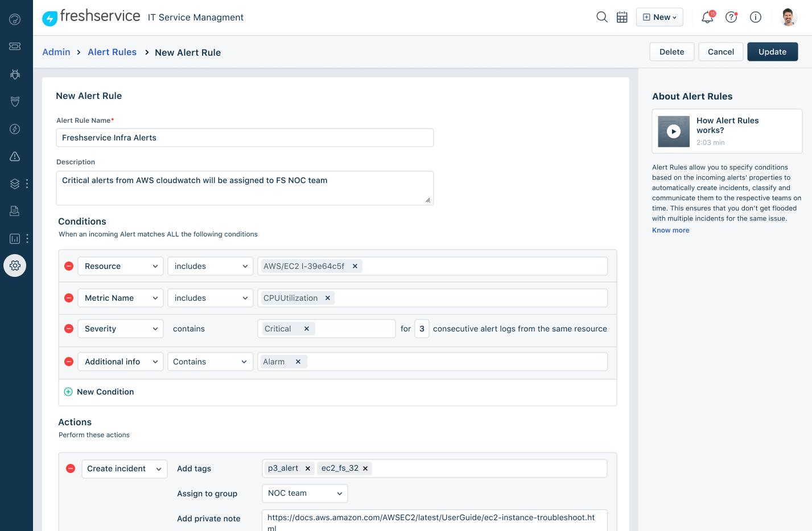Remove the Critical severity tag
This screenshot has width=812, height=531.
(x=306, y=328)
